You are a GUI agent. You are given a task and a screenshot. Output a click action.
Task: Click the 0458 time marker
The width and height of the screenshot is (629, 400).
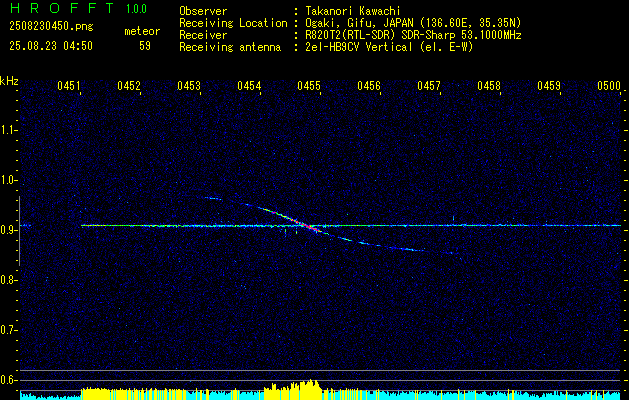(x=489, y=85)
